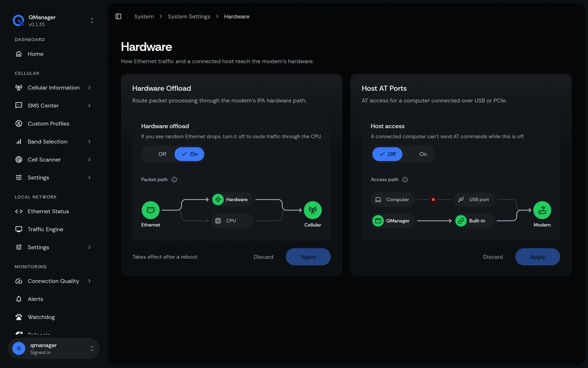Click the green Modem node icon
The height and width of the screenshot is (368, 588).
542,210
